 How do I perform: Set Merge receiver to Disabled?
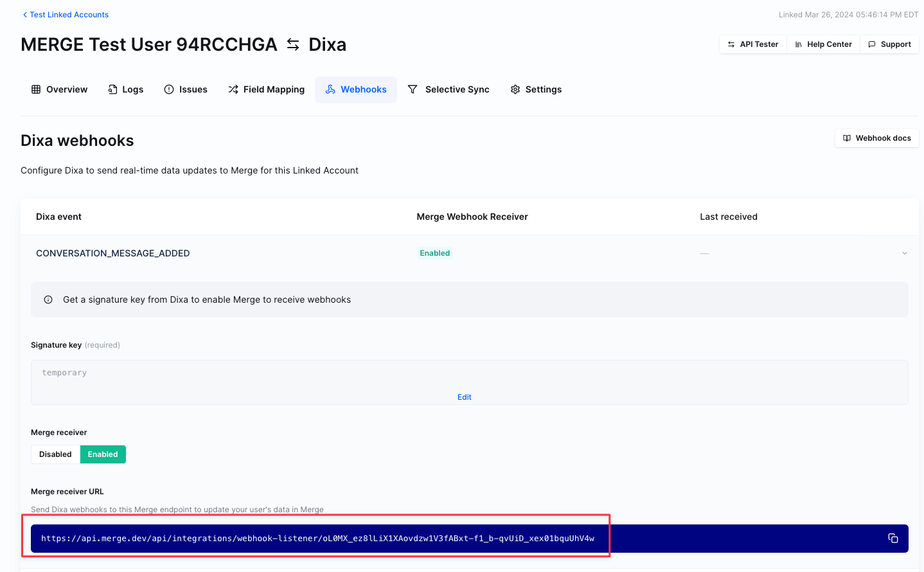55,454
